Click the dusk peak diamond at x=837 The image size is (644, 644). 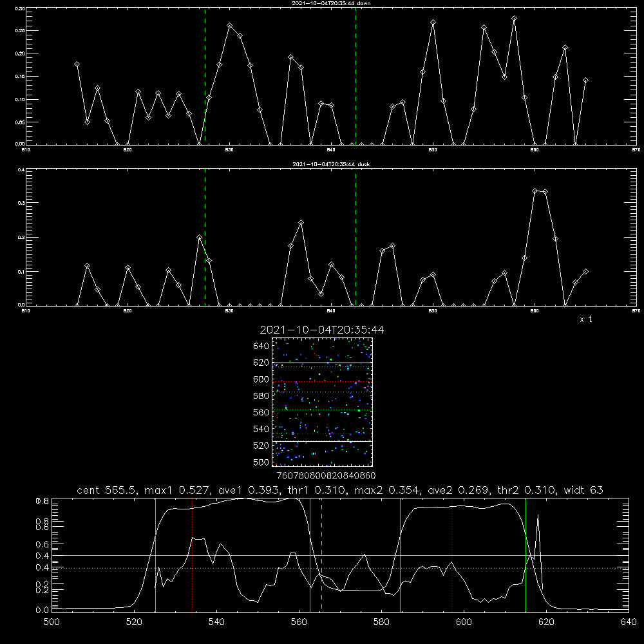pyautogui.click(x=301, y=223)
